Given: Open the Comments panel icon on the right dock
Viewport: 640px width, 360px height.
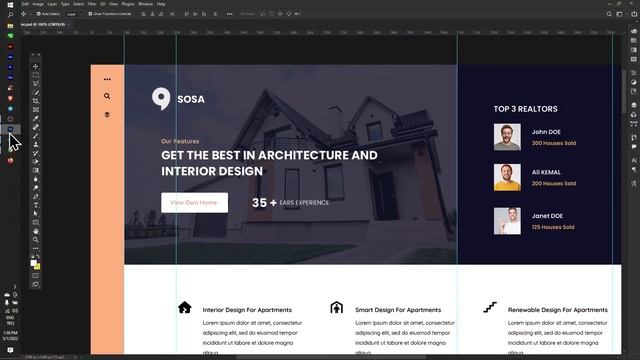Looking at the screenshot, I should [x=633, y=147].
